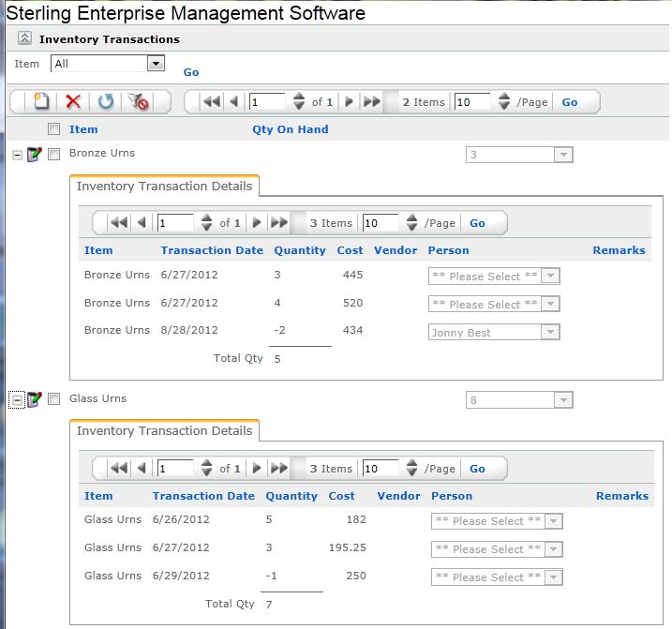The width and height of the screenshot is (672, 629).
Task: Go to next page in main pager
Action: (349, 101)
